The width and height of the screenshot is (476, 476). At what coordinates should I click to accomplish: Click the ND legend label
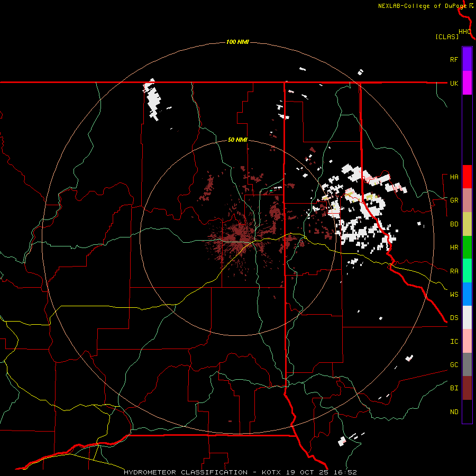coord(454,412)
